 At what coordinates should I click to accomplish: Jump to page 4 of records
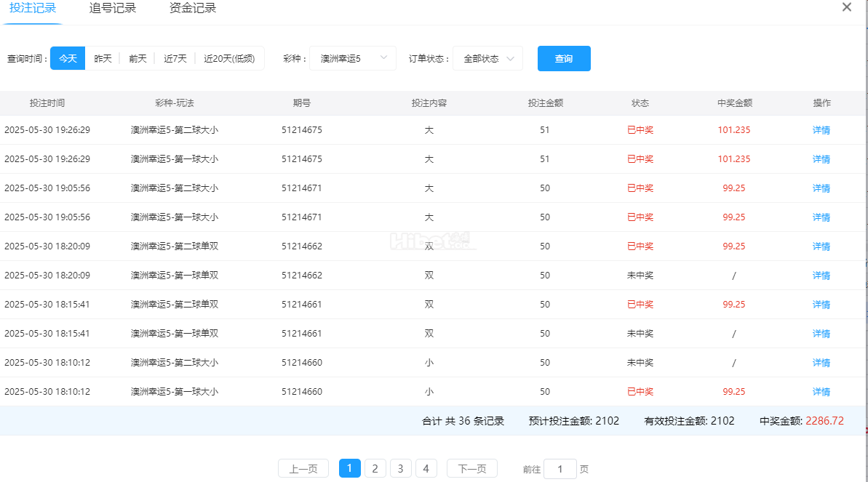[x=426, y=468]
